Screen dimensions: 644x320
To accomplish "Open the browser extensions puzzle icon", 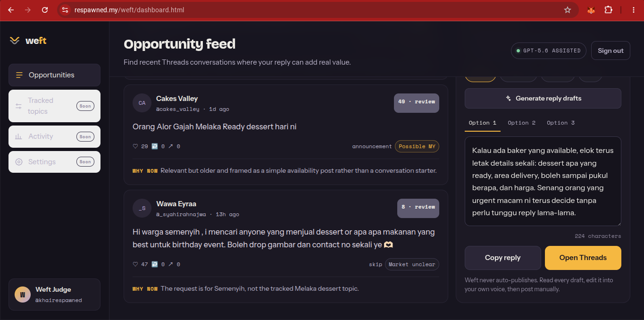I will [x=608, y=10].
